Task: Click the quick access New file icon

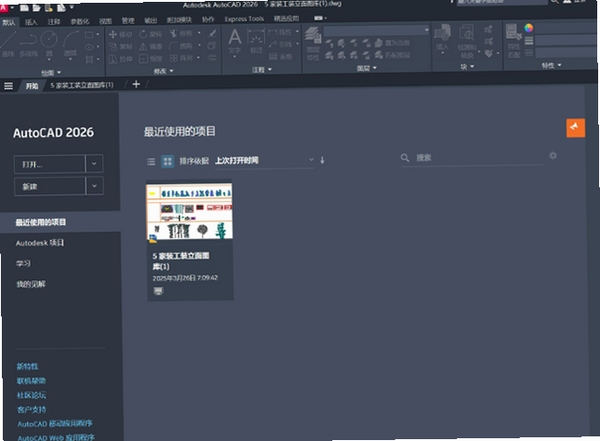Action: pos(24,7)
